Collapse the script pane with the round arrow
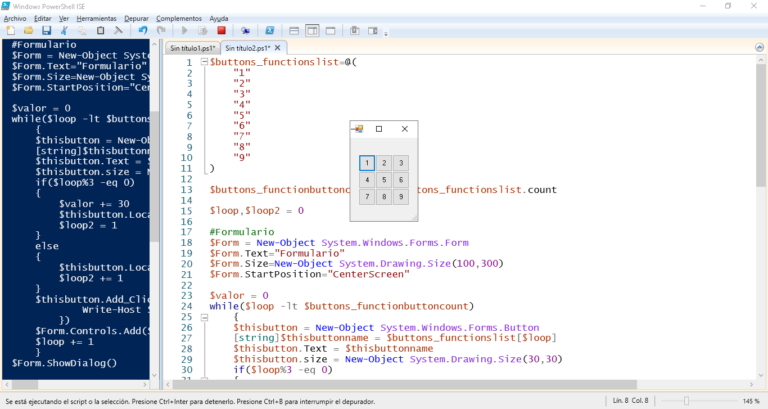The height and width of the screenshot is (409, 768). pos(759,48)
